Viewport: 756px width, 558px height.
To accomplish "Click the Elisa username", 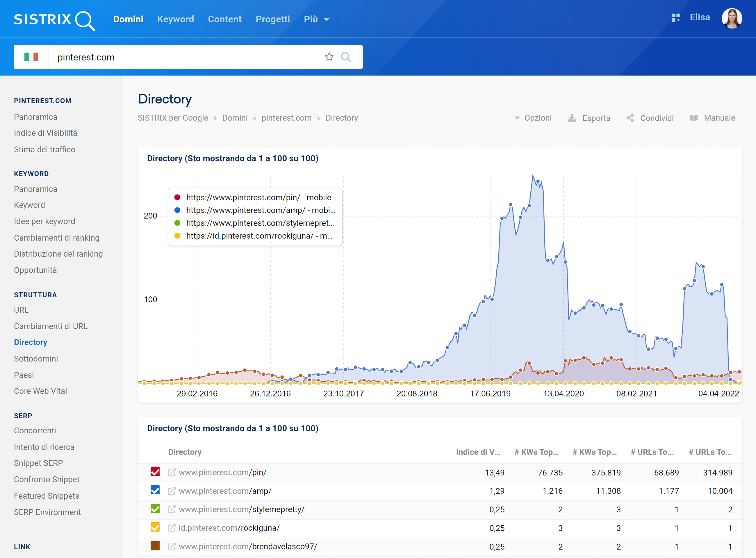I will click(700, 17).
